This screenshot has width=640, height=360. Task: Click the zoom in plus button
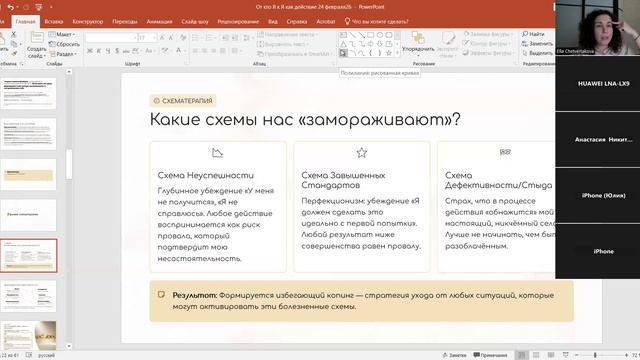click(626, 355)
